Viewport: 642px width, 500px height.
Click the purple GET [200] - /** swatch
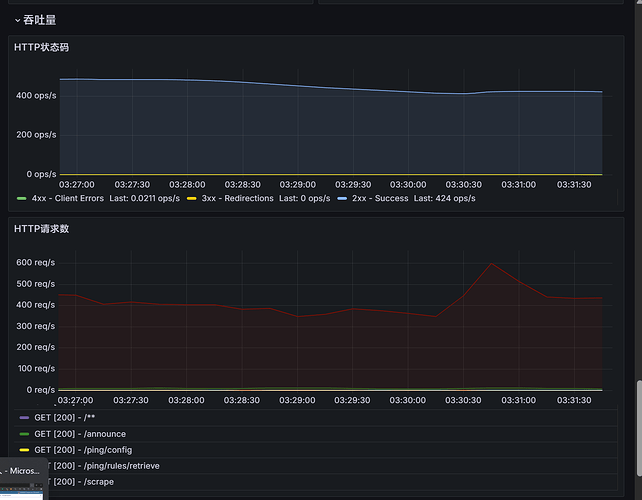pyautogui.click(x=24, y=417)
